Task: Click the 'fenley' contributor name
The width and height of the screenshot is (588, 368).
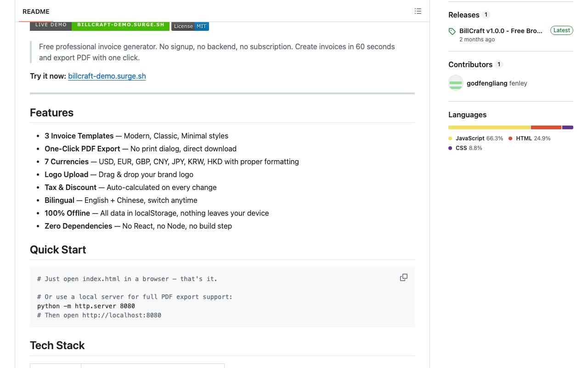Action: coord(518,83)
